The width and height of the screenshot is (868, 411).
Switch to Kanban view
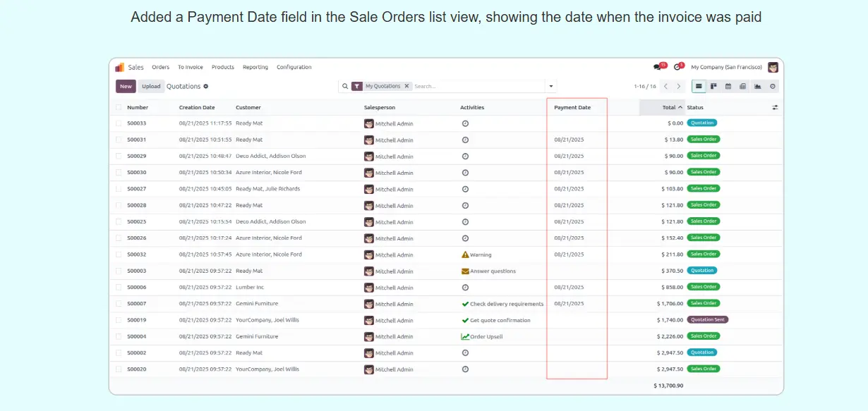point(713,87)
